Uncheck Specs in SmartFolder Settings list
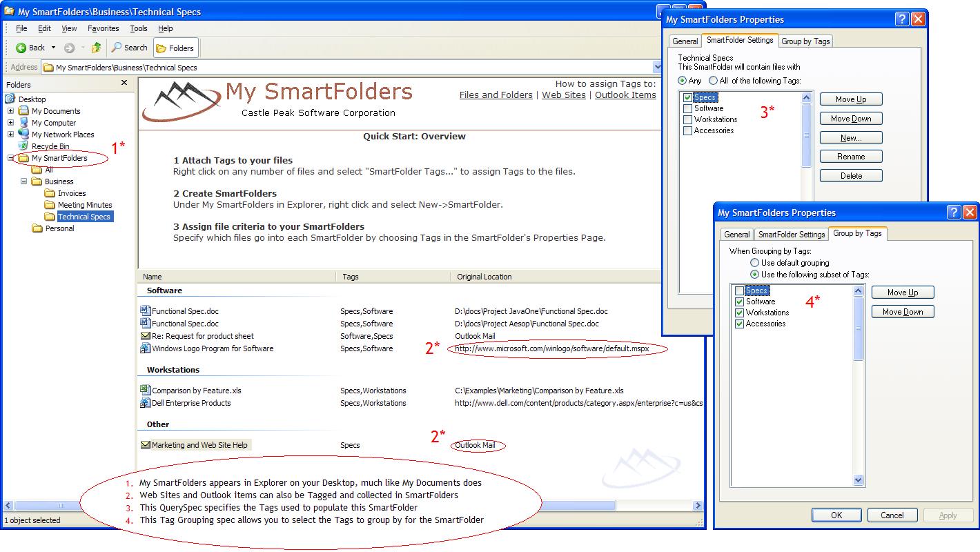980x552 pixels. click(x=687, y=97)
